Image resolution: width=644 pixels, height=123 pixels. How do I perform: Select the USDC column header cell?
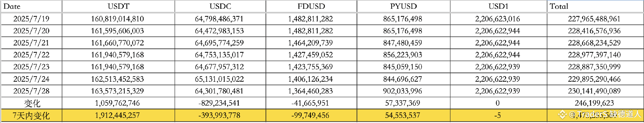coord(220,6)
